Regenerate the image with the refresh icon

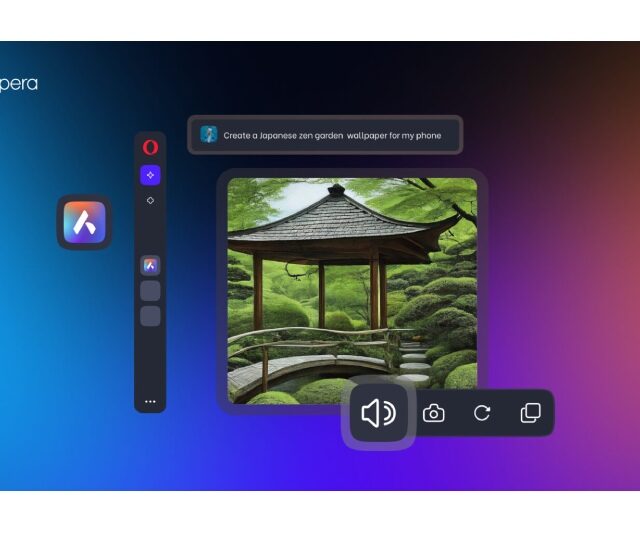[x=482, y=413]
